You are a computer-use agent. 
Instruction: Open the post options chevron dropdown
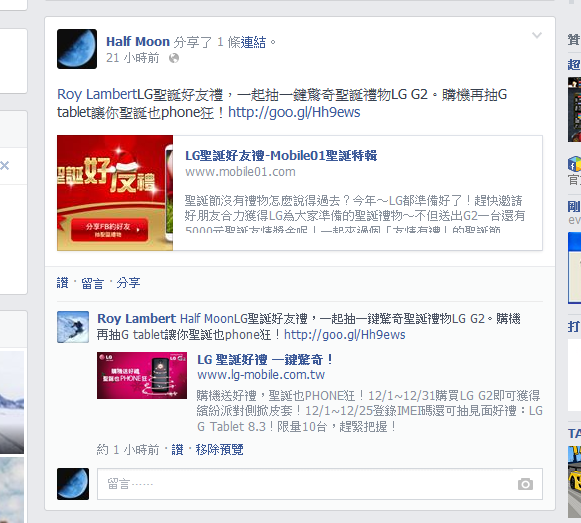(x=537, y=35)
